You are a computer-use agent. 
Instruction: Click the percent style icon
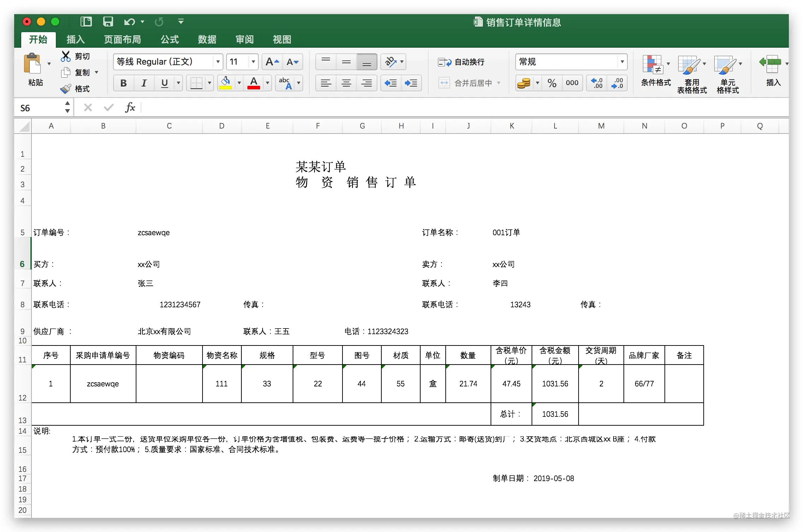click(x=552, y=83)
